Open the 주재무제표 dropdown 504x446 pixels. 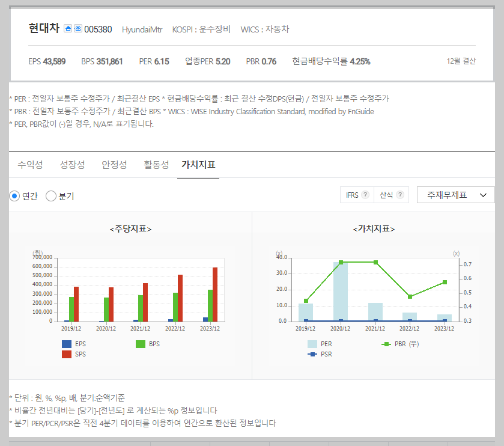(455, 195)
